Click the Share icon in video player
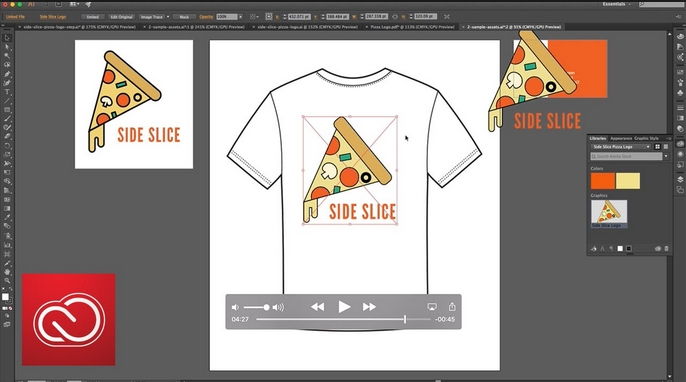The width and height of the screenshot is (686, 382). point(452,306)
